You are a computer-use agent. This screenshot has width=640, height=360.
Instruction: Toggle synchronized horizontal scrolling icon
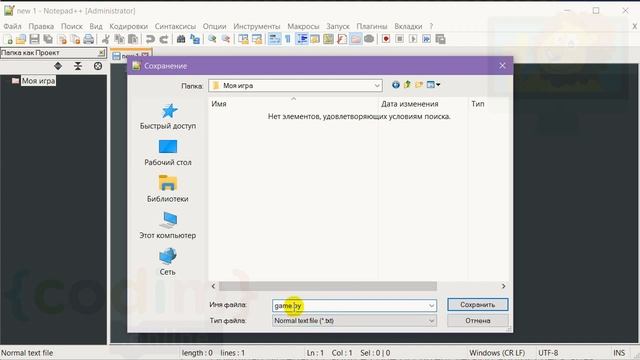[257, 39]
